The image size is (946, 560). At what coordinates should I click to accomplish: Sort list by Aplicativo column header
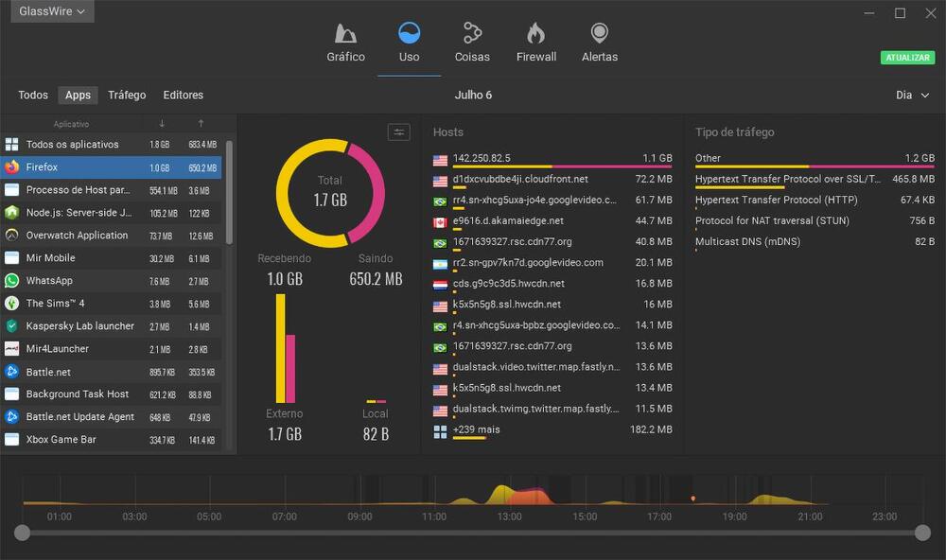pyautogui.click(x=71, y=124)
